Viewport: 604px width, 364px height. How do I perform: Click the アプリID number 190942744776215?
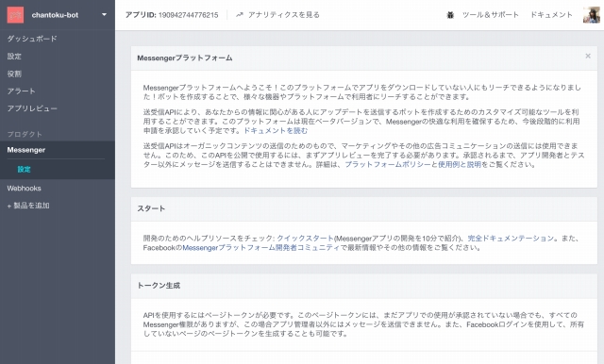(188, 15)
